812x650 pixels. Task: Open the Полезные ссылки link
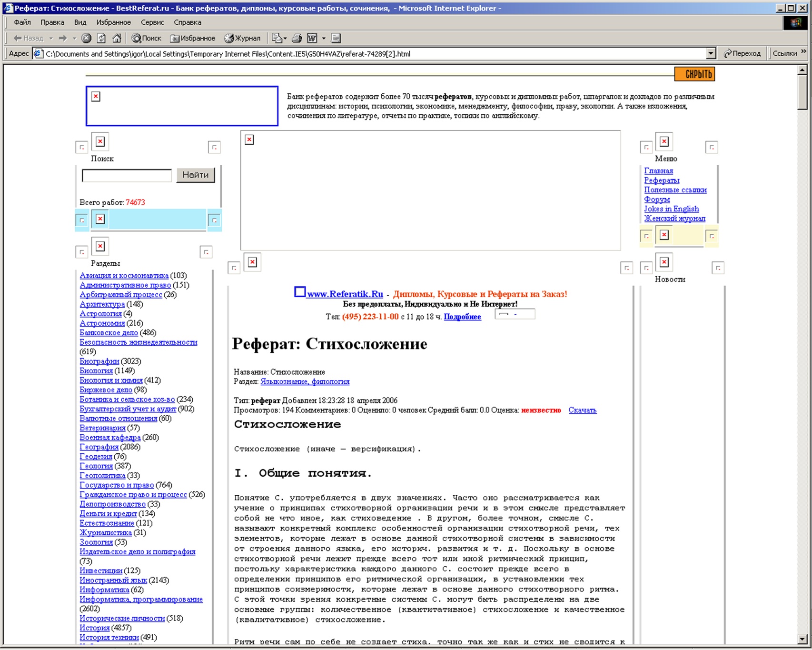(675, 190)
